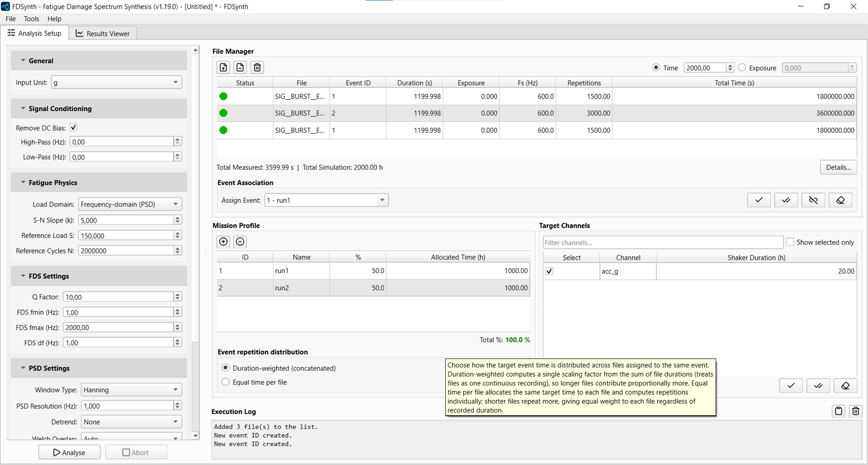This screenshot has height=465, width=868.
Task: Select the Exposure radio button
Action: [x=742, y=68]
